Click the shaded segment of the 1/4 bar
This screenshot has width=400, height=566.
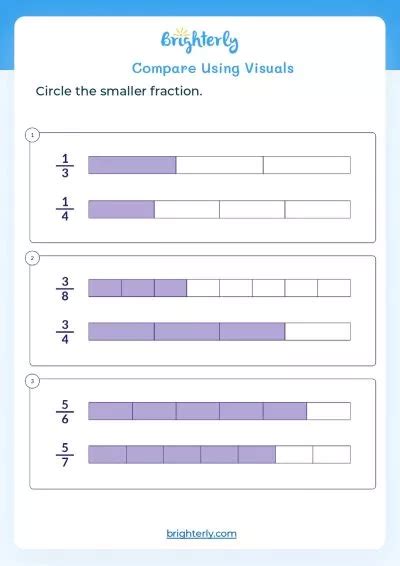[x=121, y=209]
